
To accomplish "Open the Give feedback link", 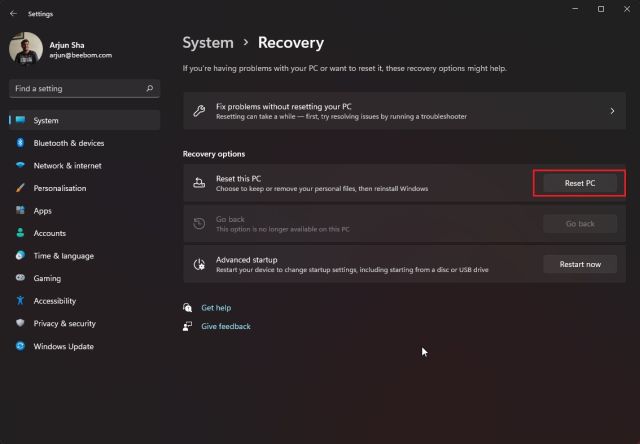I will [226, 326].
